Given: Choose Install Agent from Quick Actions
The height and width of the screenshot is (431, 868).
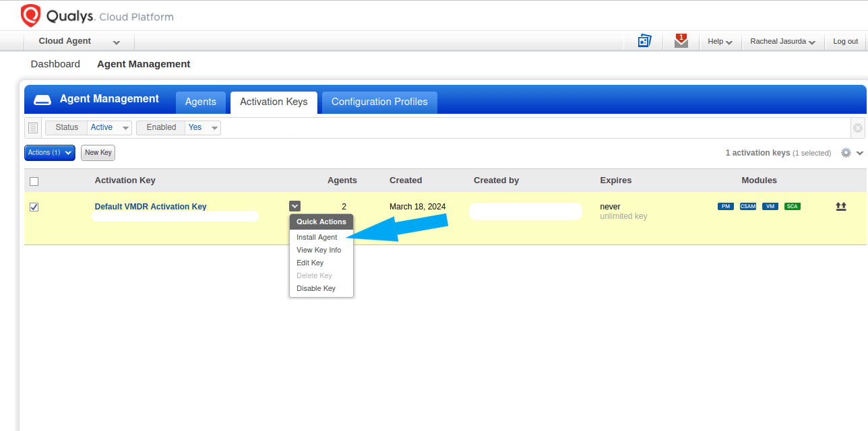Looking at the screenshot, I should click(317, 237).
